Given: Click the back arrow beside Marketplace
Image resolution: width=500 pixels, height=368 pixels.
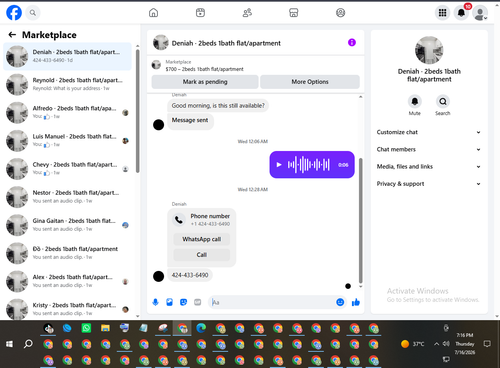Looking at the screenshot, I should pos(12,35).
